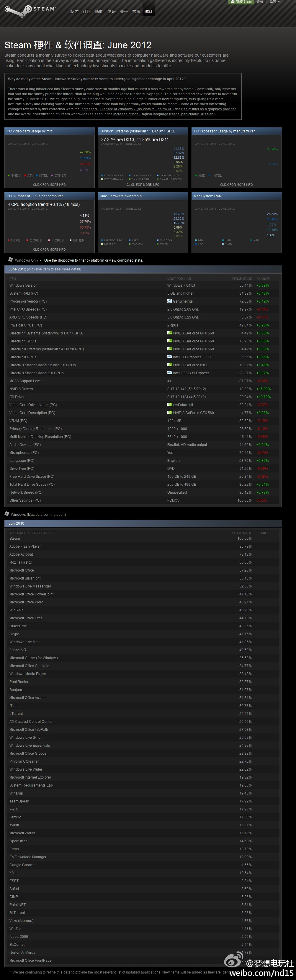Open the 'ATI Drivers' row

(x=143, y=397)
